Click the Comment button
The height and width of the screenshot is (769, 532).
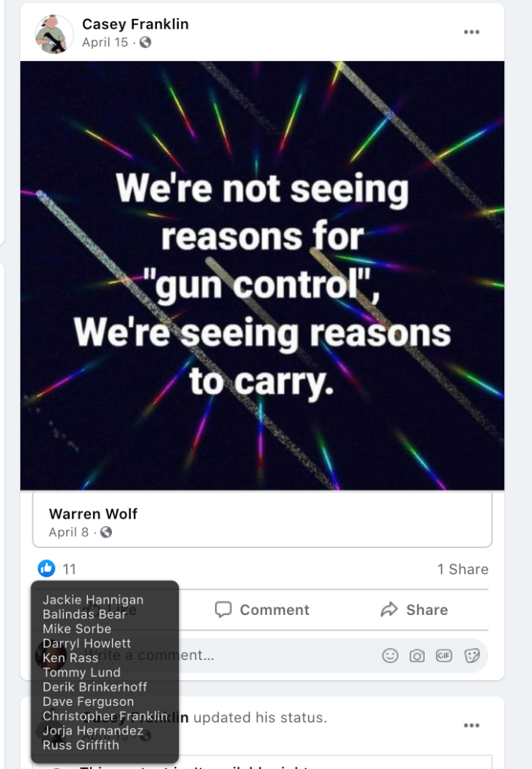point(262,610)
